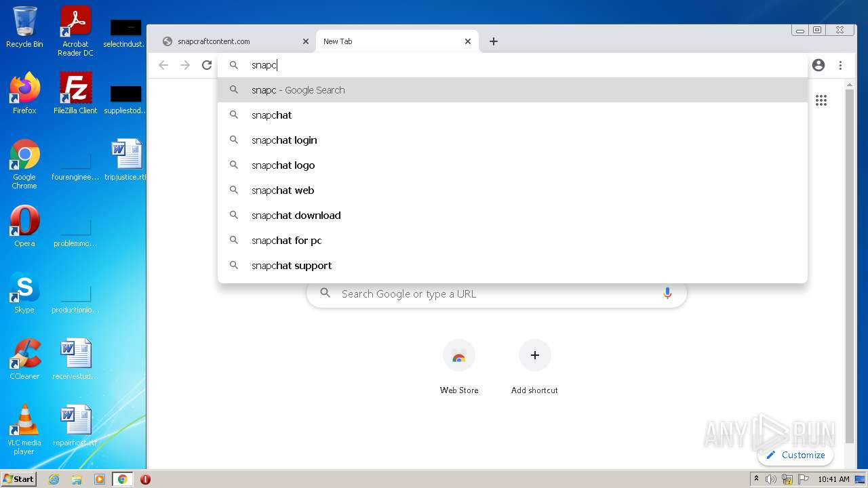Open a new tab with plus button
This screenshot has height=488, width=868.
point(494,41)
